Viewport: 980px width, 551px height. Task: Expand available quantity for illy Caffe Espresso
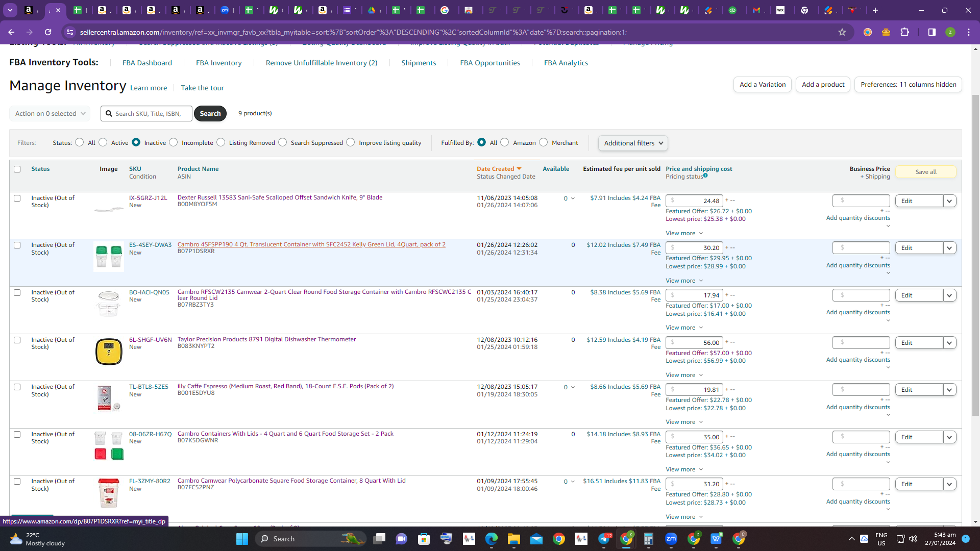pyautogui.click(x=573, y=387)
